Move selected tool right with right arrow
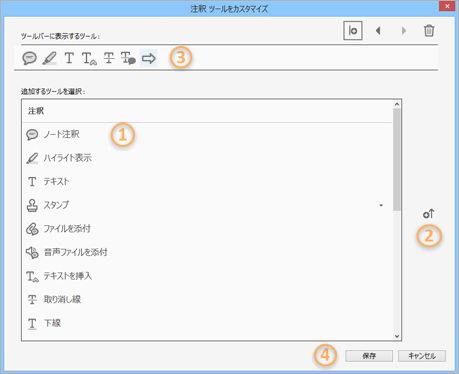Screen dimensions: 459x374 pos(404,31)
